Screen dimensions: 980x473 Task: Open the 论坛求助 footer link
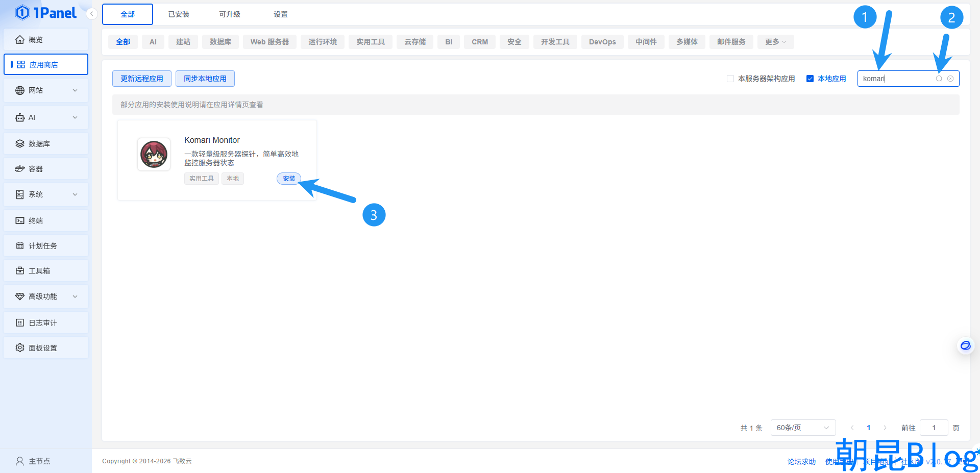[x=801, y=461]
